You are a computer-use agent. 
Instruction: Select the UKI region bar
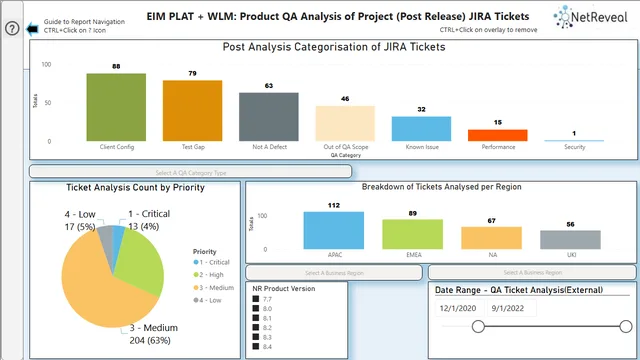pyautogui.click(x=570, y=240)
